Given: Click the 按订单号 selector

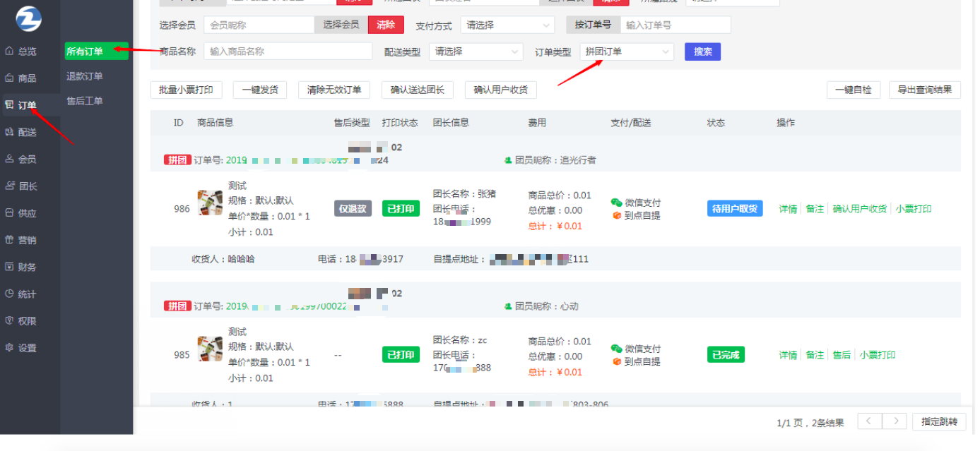Looking at the screenshot, I should (593, 25).
